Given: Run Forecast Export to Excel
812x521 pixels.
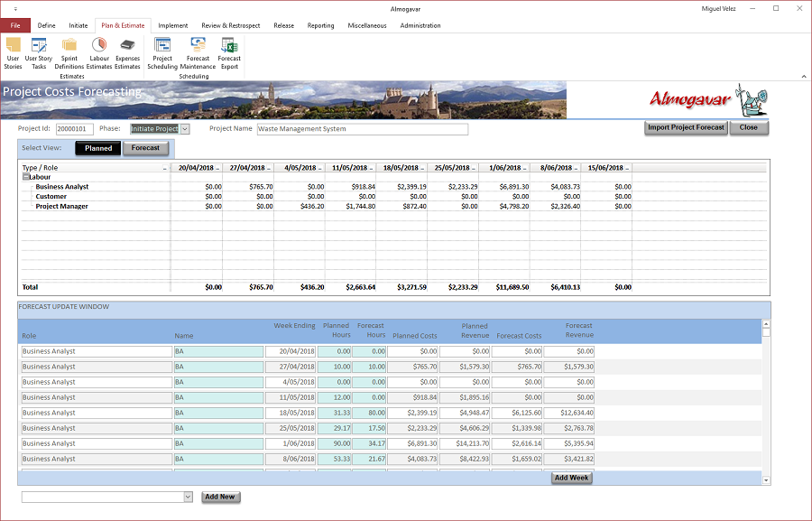Looking at the screenshot, I should pos(229,53).
